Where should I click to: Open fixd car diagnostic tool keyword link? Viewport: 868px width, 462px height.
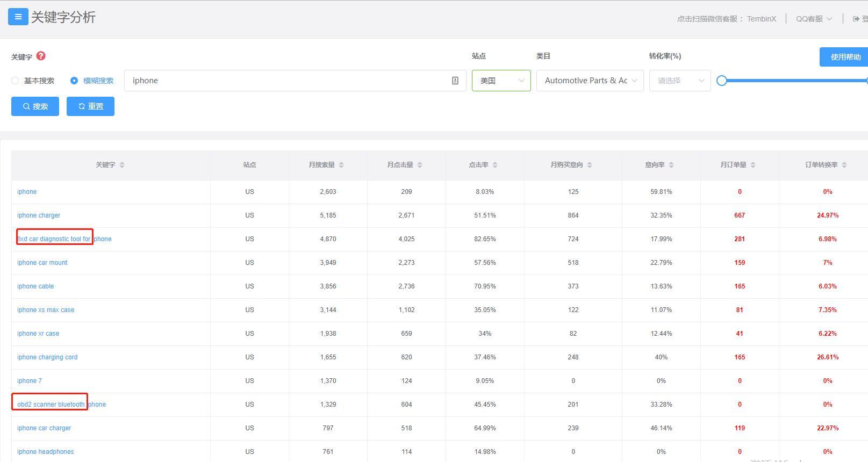pos(64,239)
